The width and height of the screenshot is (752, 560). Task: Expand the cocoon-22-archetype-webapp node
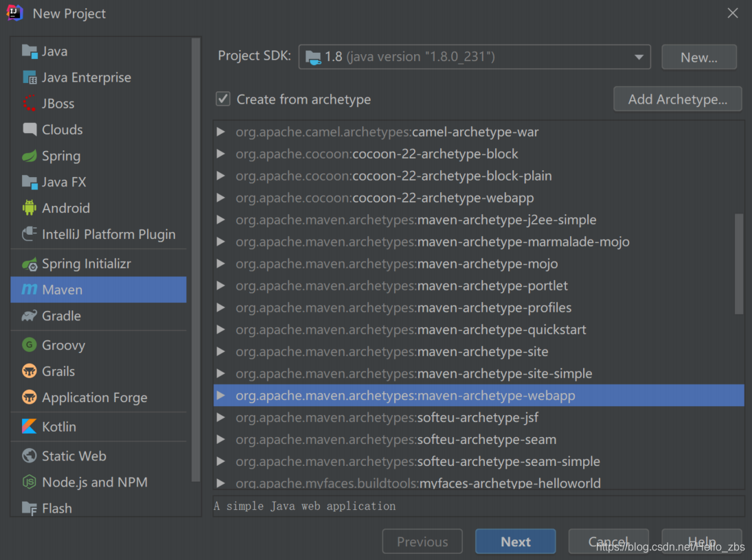coord(220,198)
